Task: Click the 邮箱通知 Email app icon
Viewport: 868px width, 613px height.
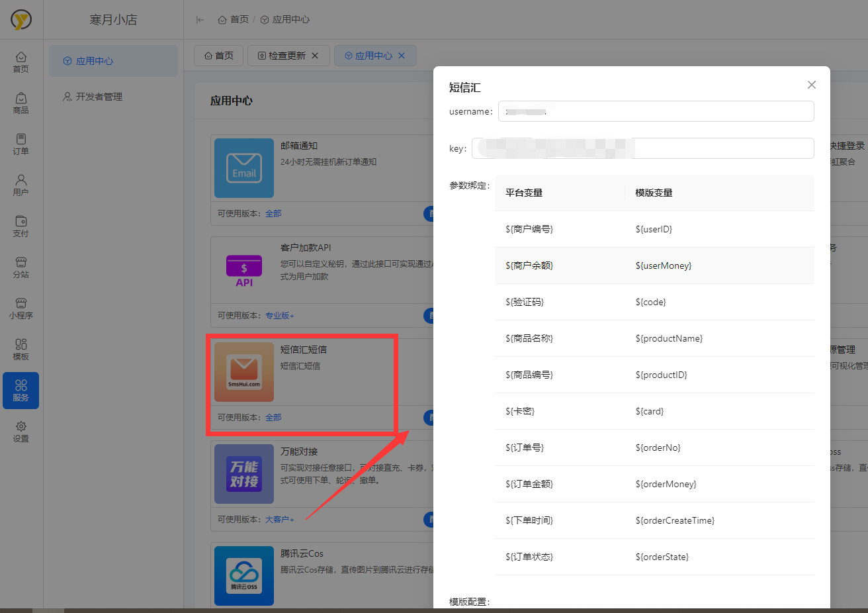Action: click(244, 168)
